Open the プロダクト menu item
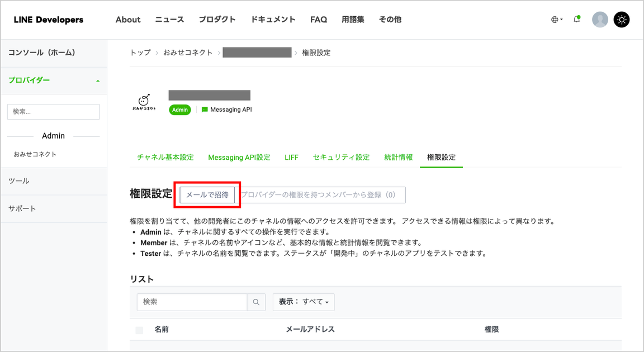Screen dimensions: 644x352 click(x=217, y=20)
